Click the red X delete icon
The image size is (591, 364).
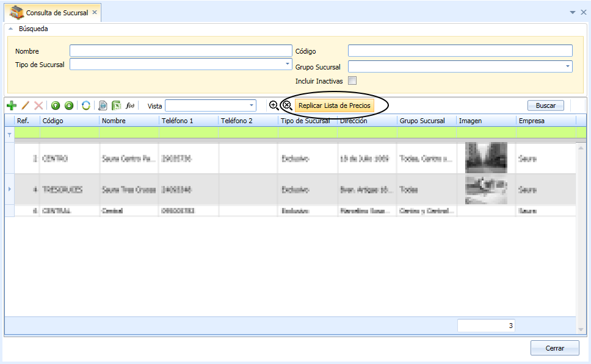38,105
